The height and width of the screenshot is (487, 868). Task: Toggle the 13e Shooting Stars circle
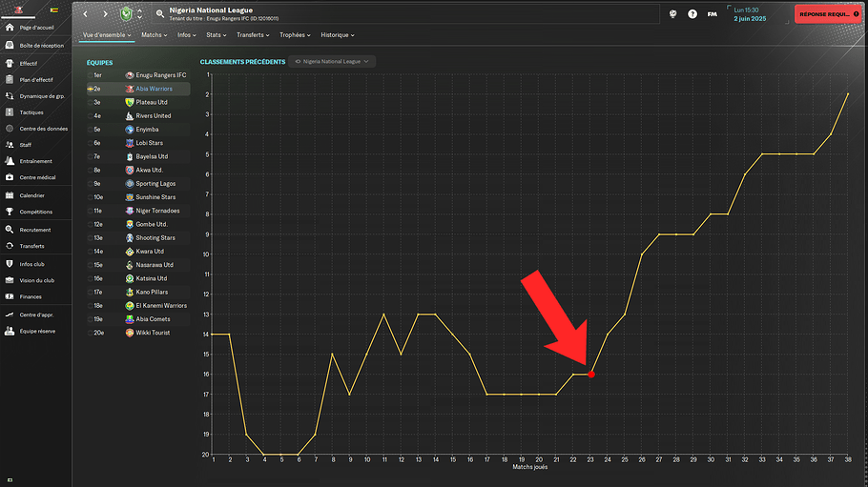pyautogui.click(x=91, y=238)
